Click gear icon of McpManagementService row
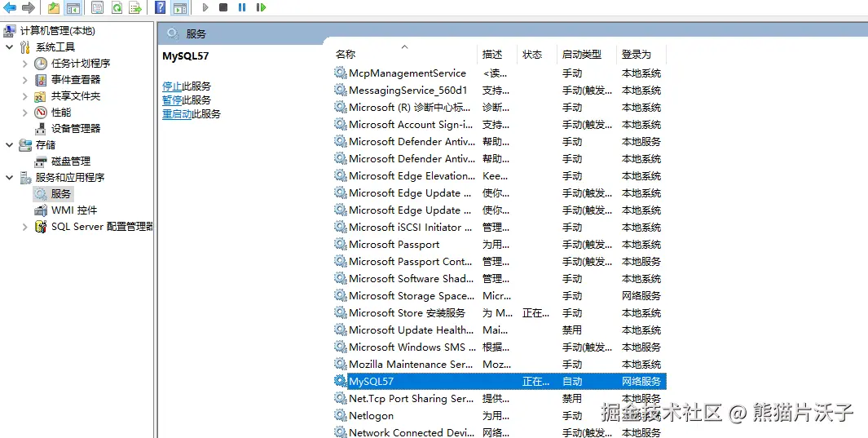 coord(341,73)
